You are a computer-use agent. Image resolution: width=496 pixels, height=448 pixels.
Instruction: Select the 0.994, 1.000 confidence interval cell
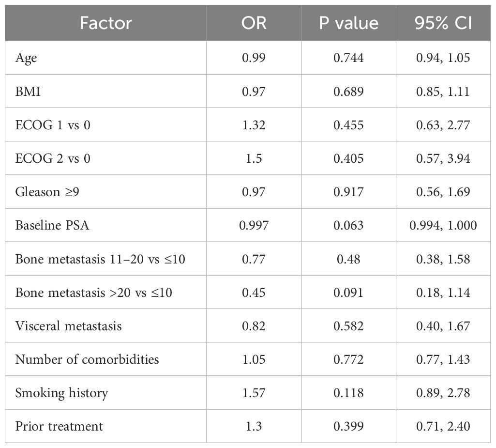coord(443,225)
